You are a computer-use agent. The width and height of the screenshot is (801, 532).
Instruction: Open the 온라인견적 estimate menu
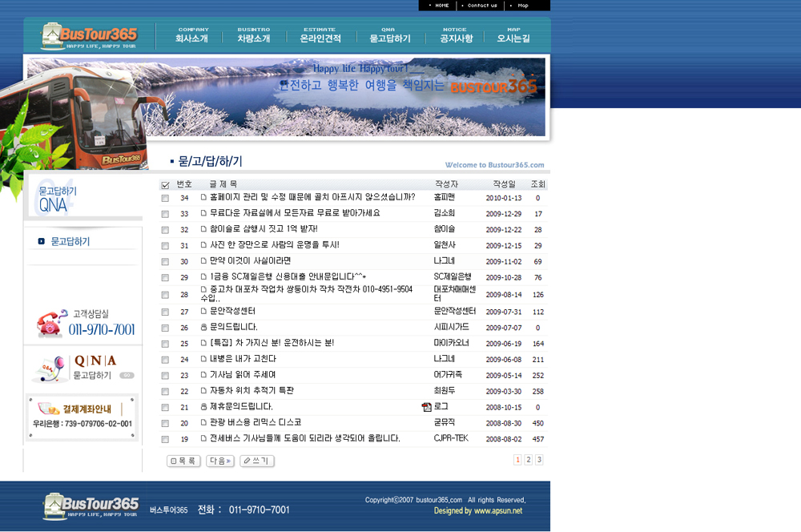(x=320, y=35)
